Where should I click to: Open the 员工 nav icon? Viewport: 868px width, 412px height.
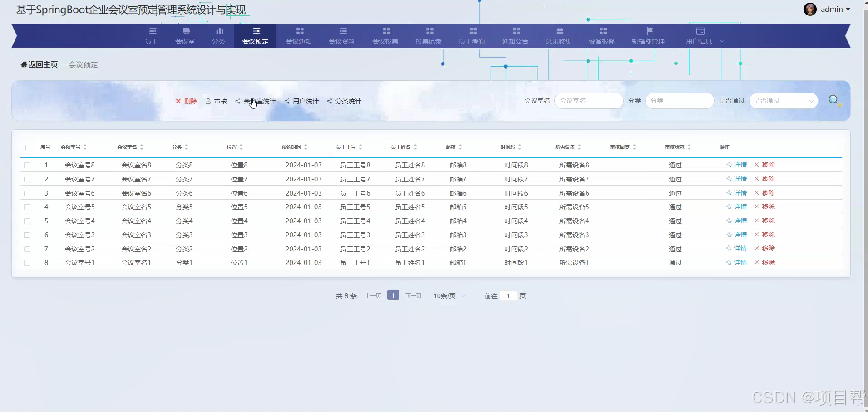click(x=153, y=31)
